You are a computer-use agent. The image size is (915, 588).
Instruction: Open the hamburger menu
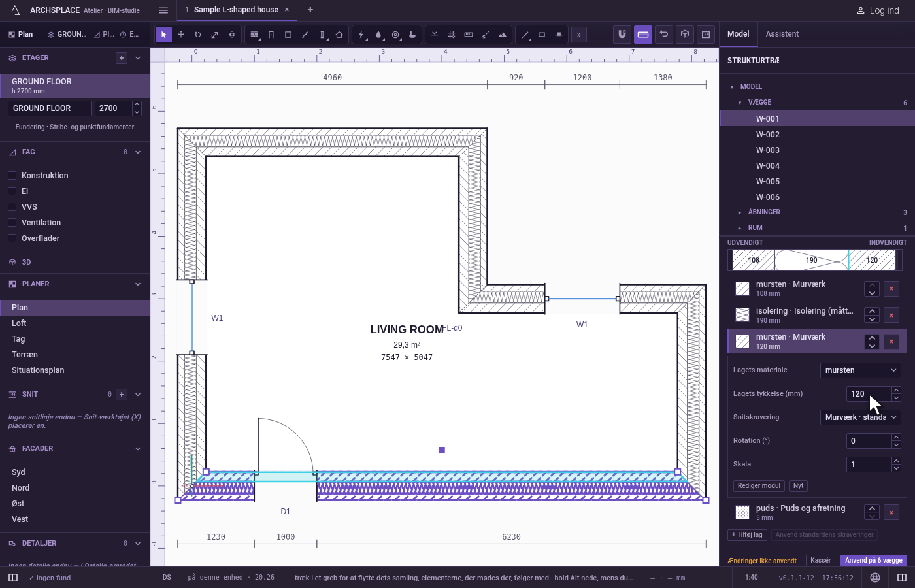[x=163, y=10]
